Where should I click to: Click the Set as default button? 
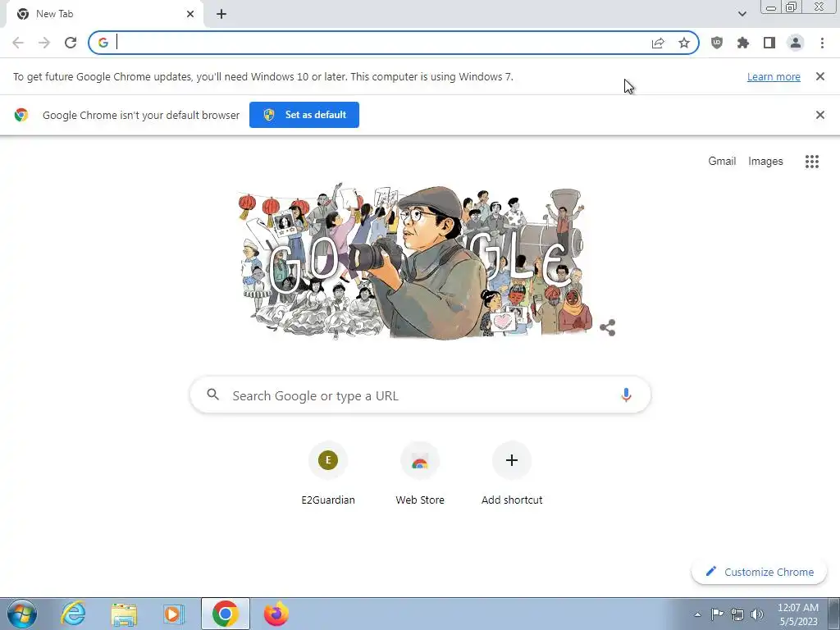(304, 115)
